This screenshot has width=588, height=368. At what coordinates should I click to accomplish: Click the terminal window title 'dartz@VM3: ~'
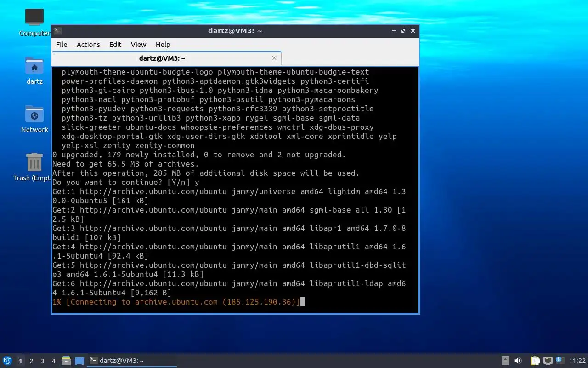(235, 31)
